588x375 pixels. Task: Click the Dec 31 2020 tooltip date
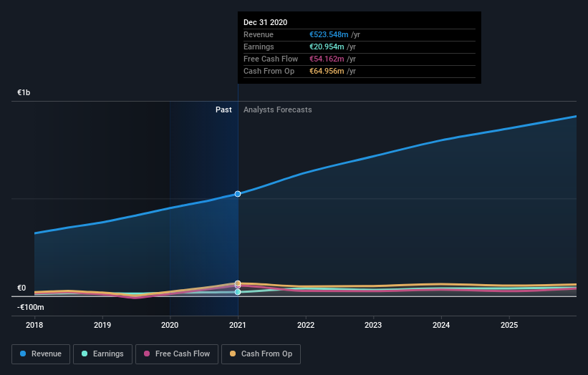pyautogui.click(x=265, y=22)
